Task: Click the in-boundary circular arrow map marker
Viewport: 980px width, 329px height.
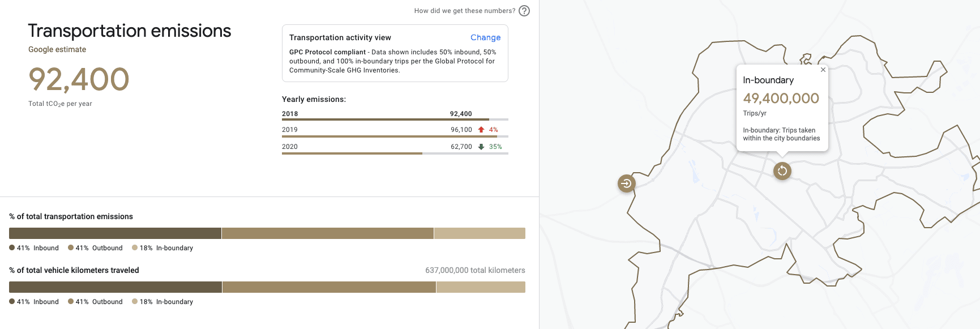Action: (x=782, y=170)
